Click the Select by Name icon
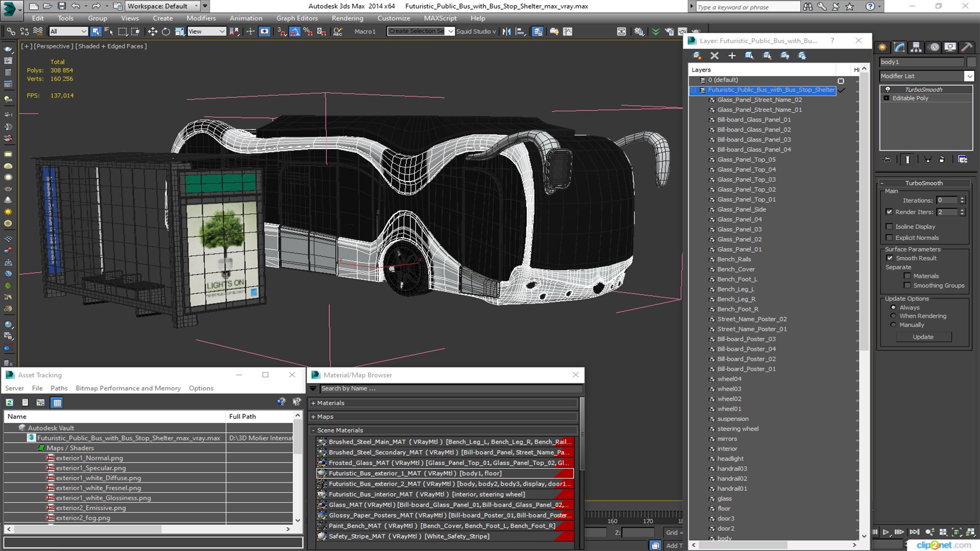Viewport: 980px width, 551px height. (109, 32)
